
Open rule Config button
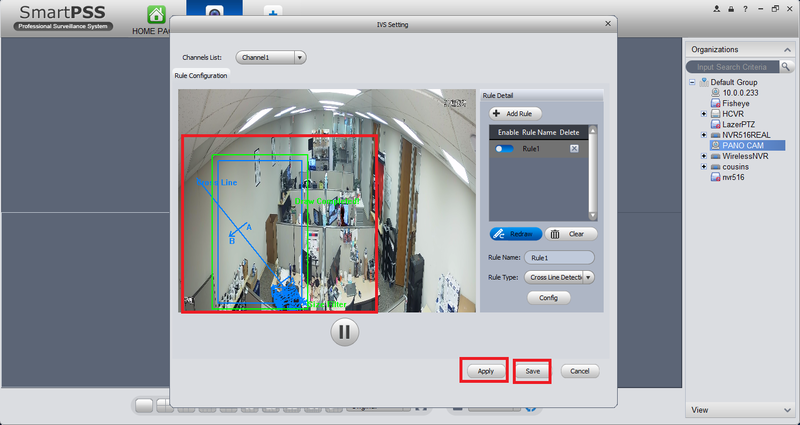(549, 298)
